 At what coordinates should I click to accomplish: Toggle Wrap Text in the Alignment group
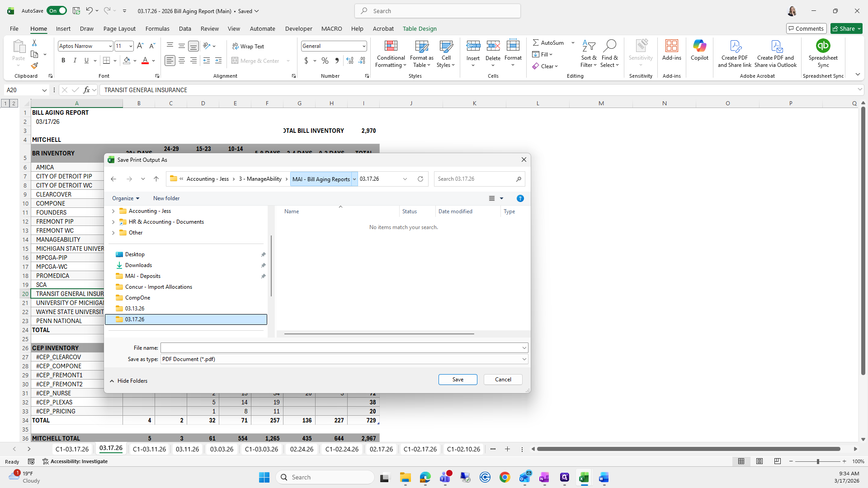[248, 46]
